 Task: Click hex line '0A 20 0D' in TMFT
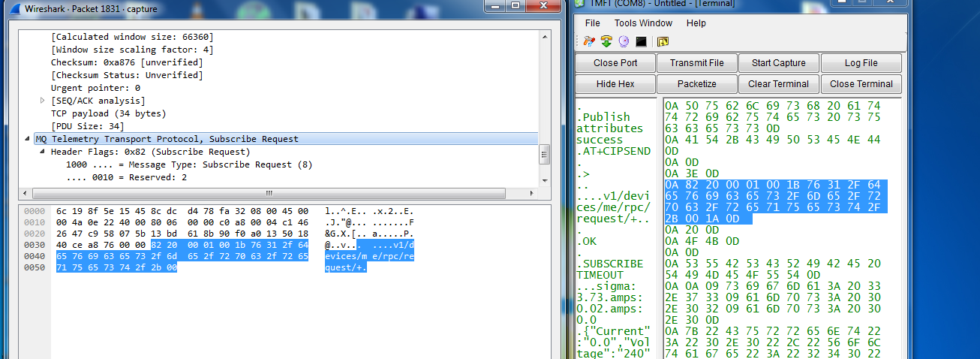[692, 230]
